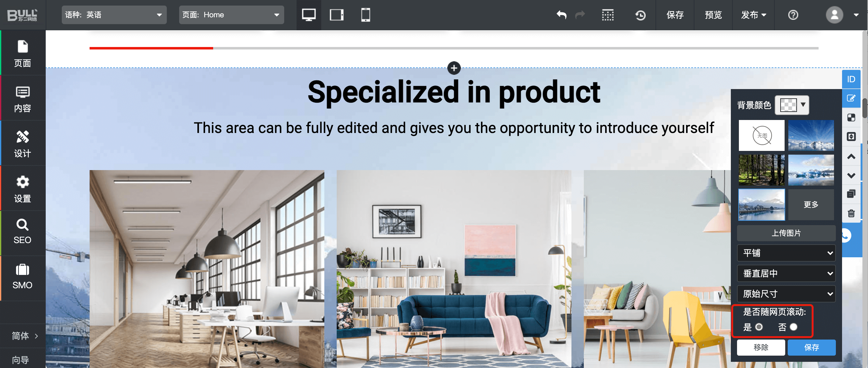Click the 移除 remove button

pos(761,347)
